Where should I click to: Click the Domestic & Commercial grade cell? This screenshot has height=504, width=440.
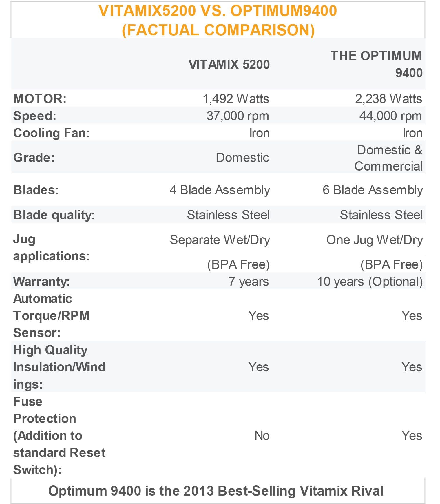388,158
